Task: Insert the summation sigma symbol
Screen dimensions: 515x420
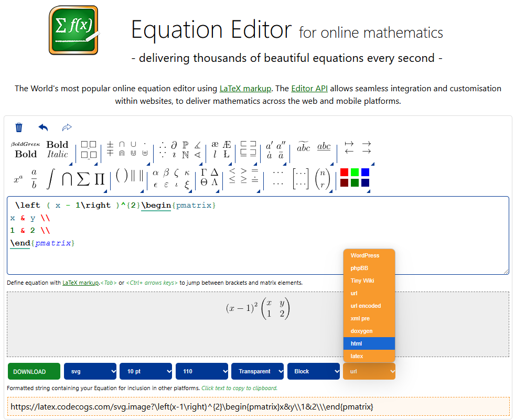Action: click(x=83, y=179)
